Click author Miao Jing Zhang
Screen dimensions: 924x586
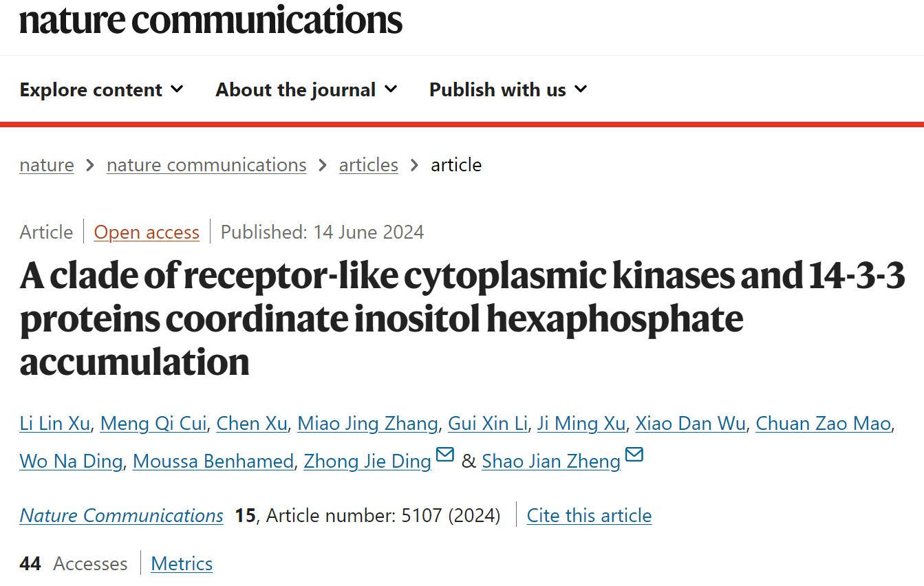pyautogui.click(x=367, y=424)
